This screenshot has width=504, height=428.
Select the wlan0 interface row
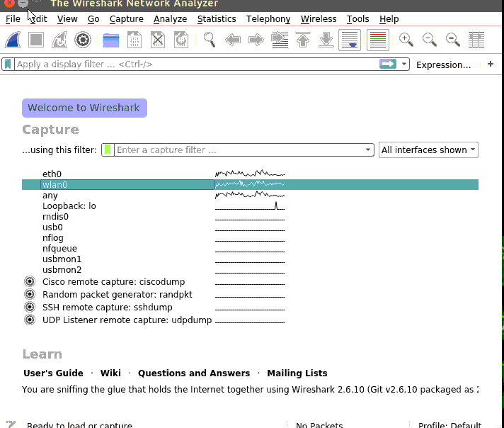pyautogui.click(x=250, y=185)
